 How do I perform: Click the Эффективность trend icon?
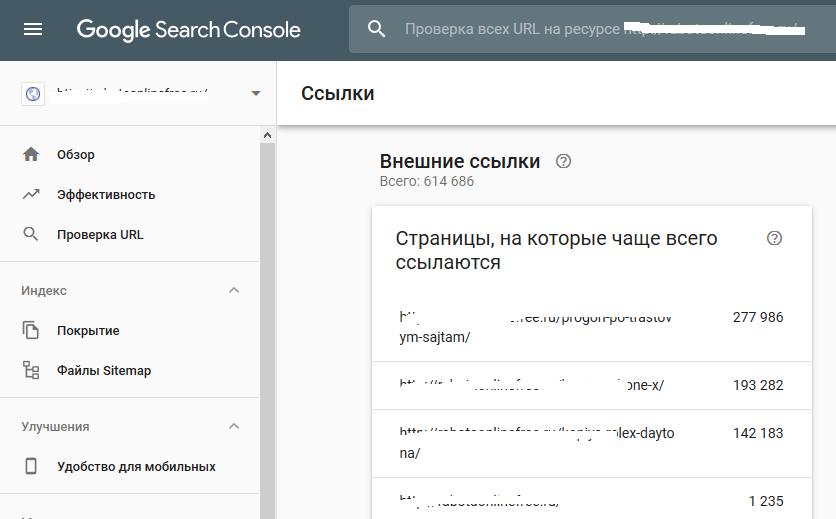pos(31,195)
